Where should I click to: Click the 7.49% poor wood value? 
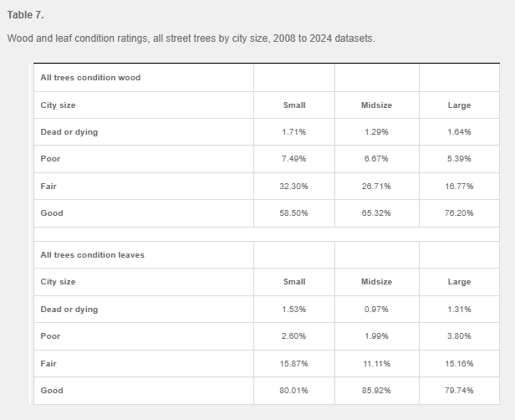point(293,159)
